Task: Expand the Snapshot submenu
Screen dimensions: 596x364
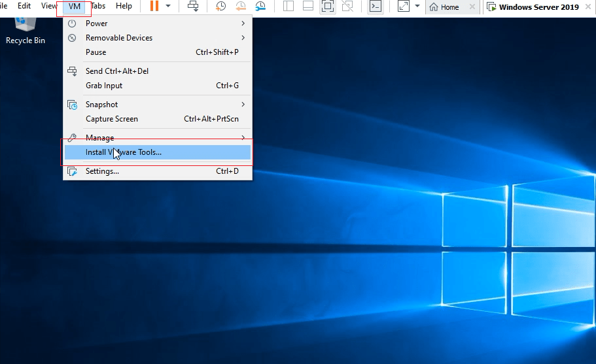Action: (x=158, y=105)
